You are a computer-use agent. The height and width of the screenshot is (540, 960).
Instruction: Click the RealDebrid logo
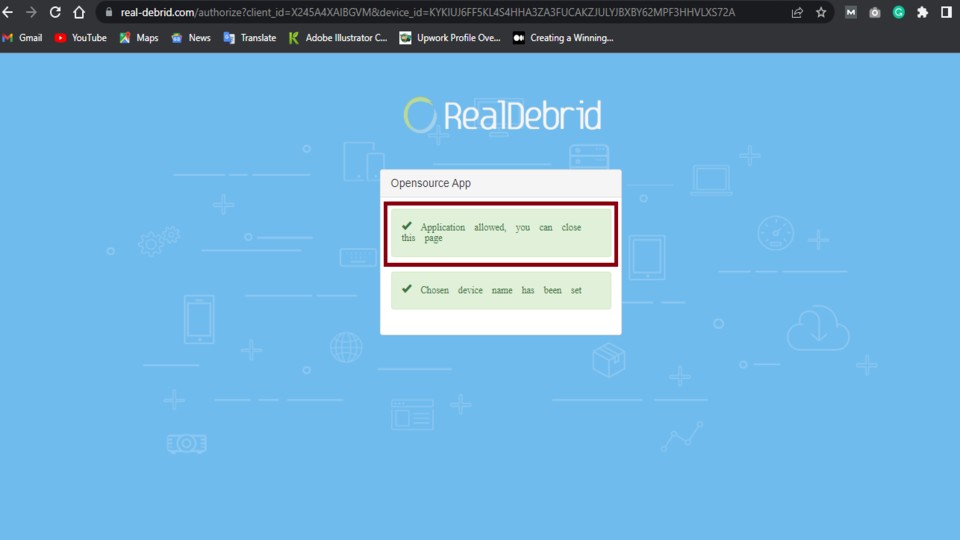coord(502,115)
